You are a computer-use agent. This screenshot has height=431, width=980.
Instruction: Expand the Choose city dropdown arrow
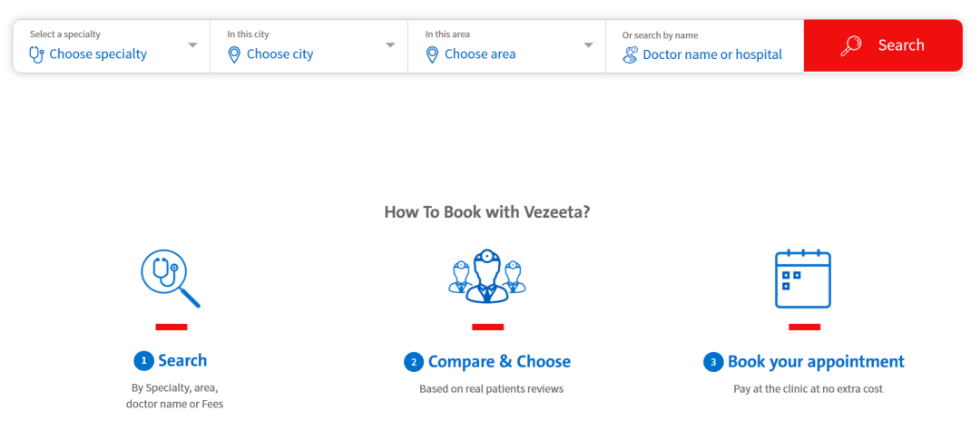(x=390, y=45)
